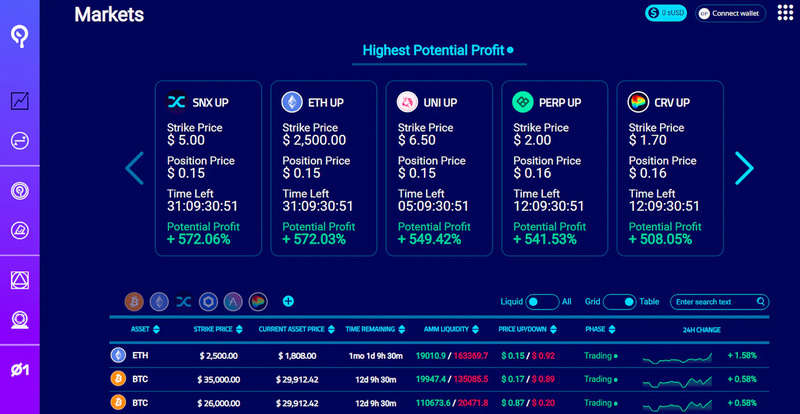
Task: Filter by Chainlink asset icon
Action: pos(208,302)
